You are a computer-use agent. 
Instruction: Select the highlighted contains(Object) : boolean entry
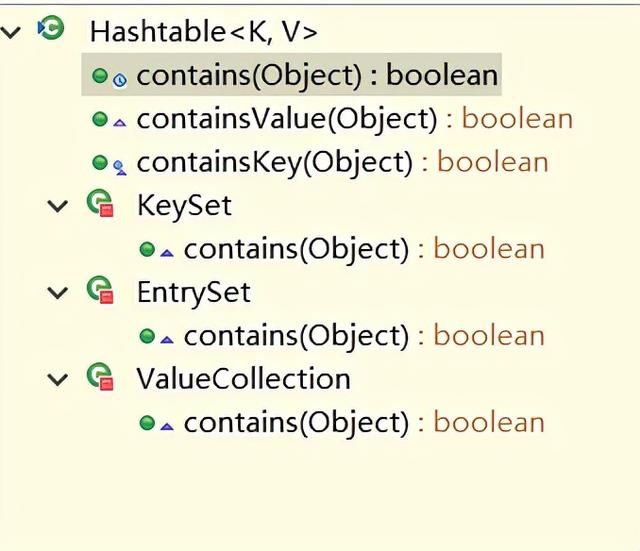pos(291,75)
